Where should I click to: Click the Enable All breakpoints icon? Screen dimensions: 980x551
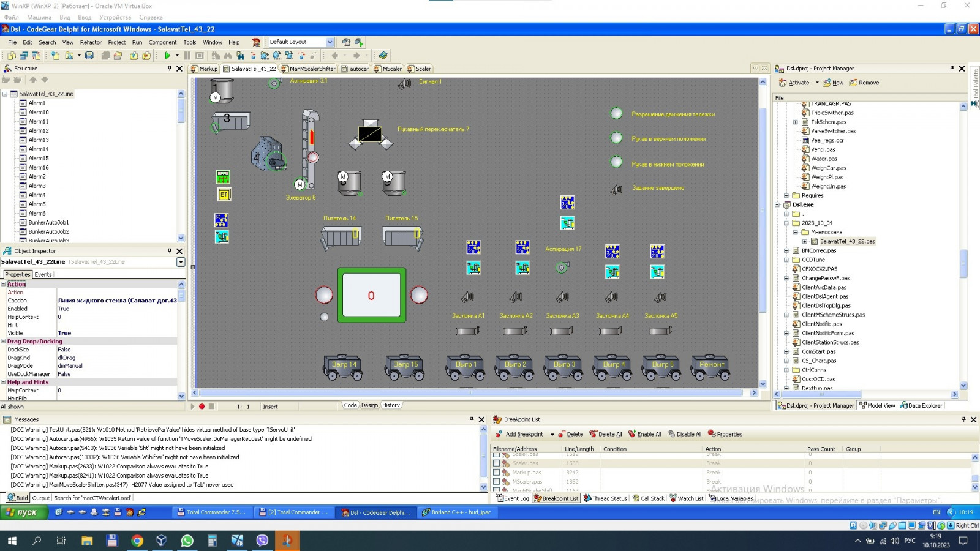click(632, 434)
